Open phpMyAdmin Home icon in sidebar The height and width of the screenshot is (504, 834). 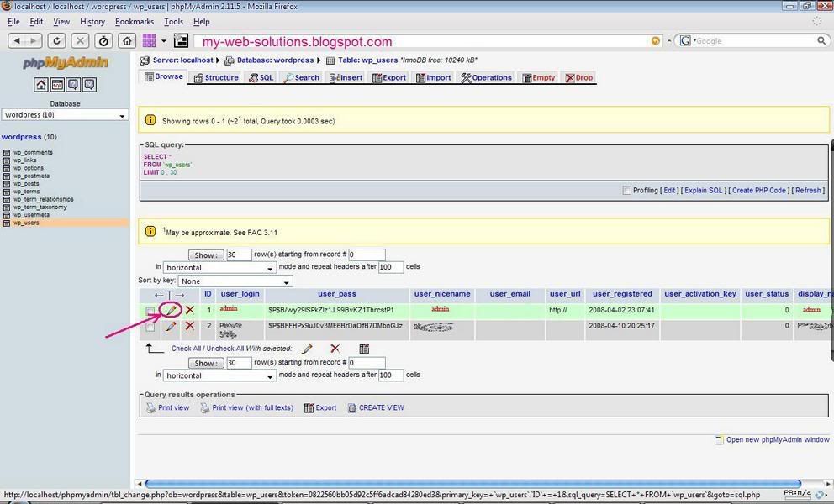pyautogui.click(x=41, y=85)
